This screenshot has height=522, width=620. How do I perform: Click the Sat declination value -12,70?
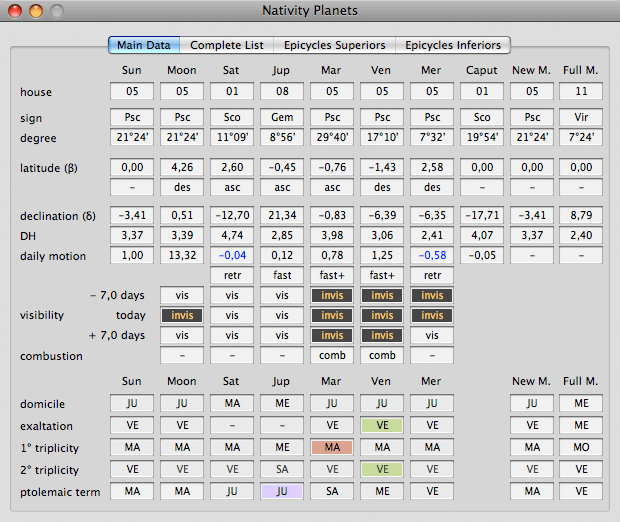pos(232,215)
